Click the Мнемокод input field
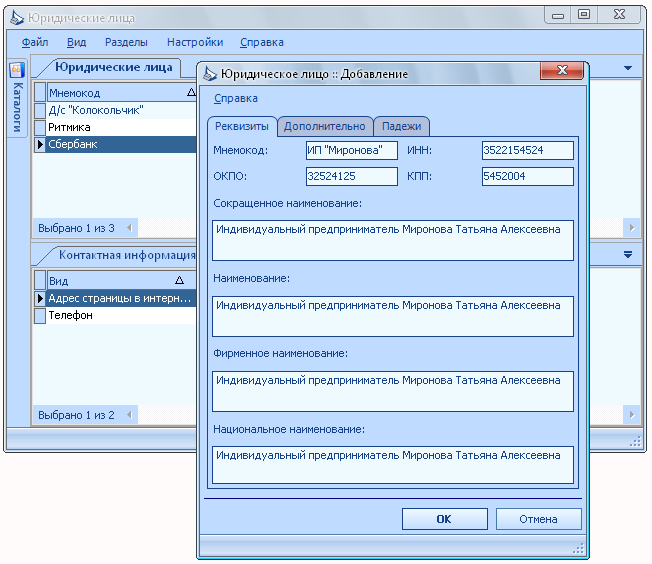652x564 pixels. (352, 150)
